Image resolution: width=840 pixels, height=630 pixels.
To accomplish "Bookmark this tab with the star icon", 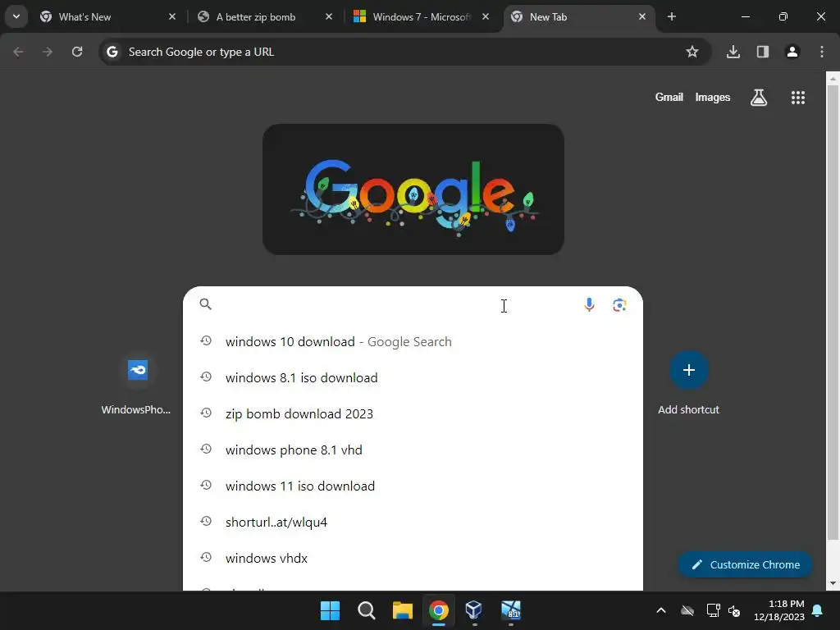I will coord(692,52).
